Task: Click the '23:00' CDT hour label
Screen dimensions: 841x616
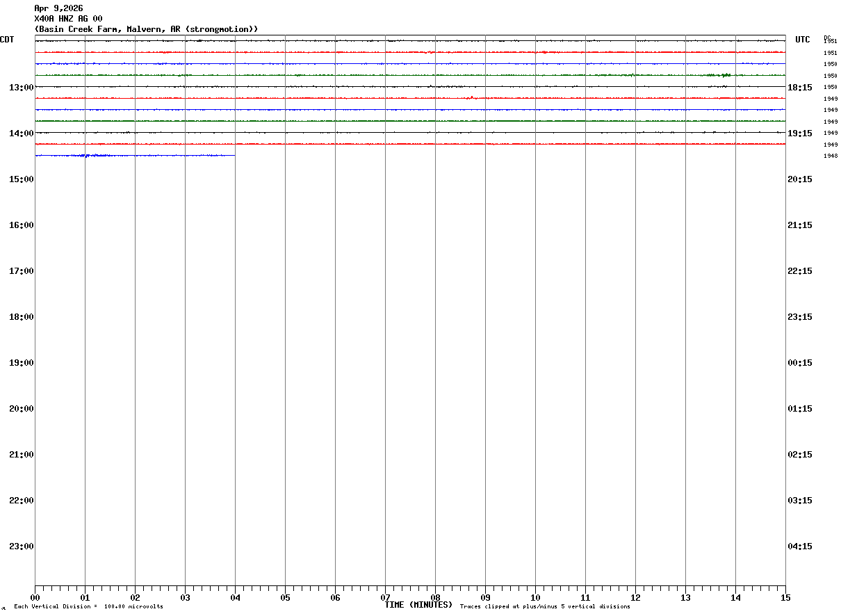Action: point(22,546)
